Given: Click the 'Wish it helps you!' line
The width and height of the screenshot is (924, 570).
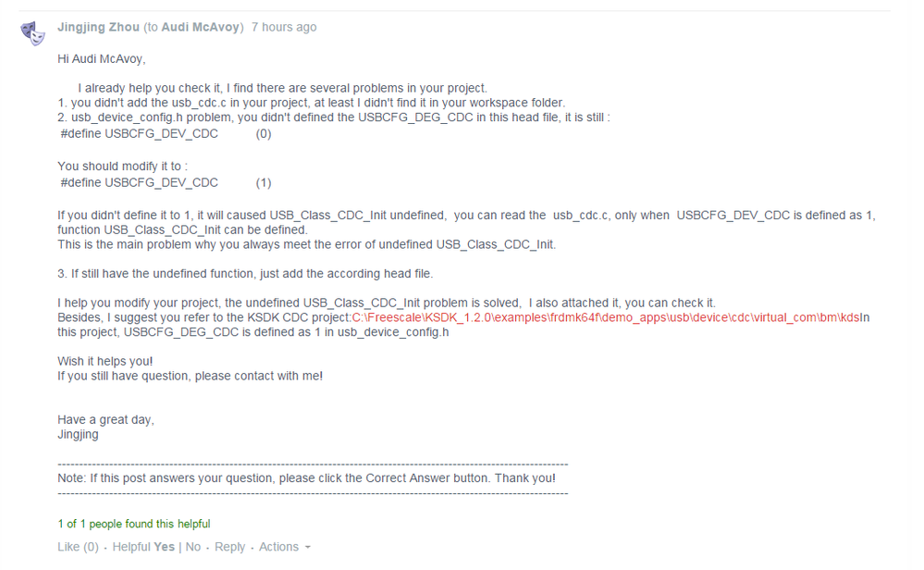Looking at the screenshot, I should tap(105, 361).
